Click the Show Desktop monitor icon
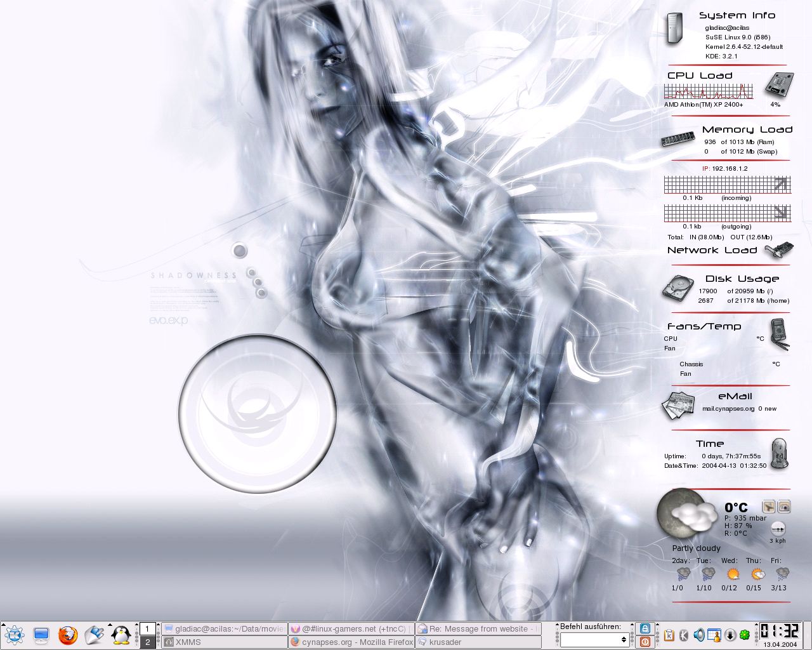The image size is (812, 650). tap(41, 635)
